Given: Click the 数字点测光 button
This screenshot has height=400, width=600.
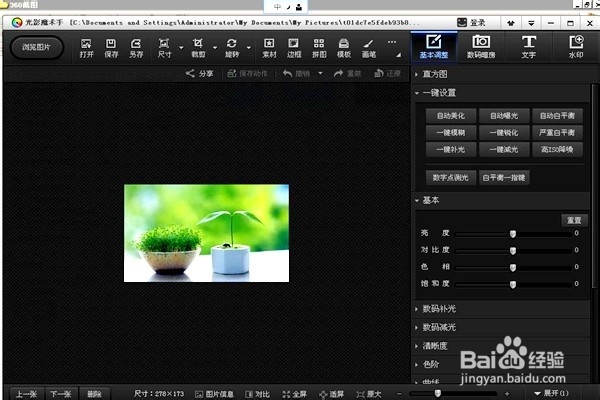Looking at the screenshot, I should coord(451,178).
